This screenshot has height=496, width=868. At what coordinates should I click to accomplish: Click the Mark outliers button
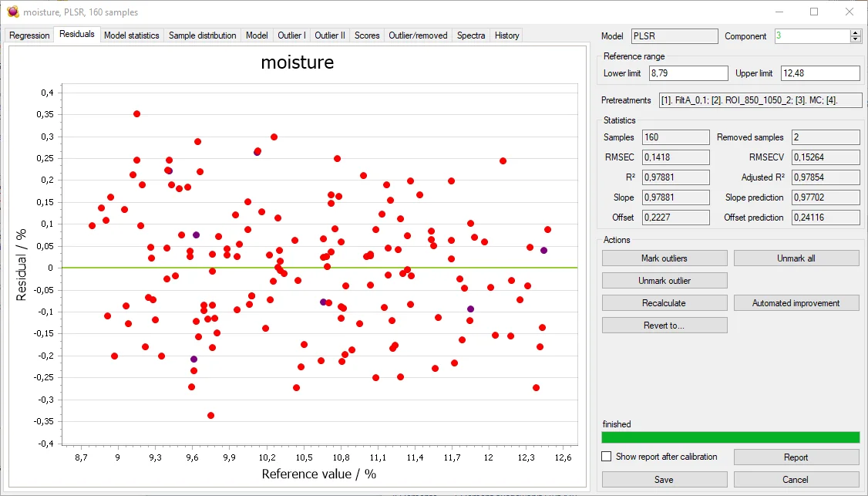[x=664, y=258]
